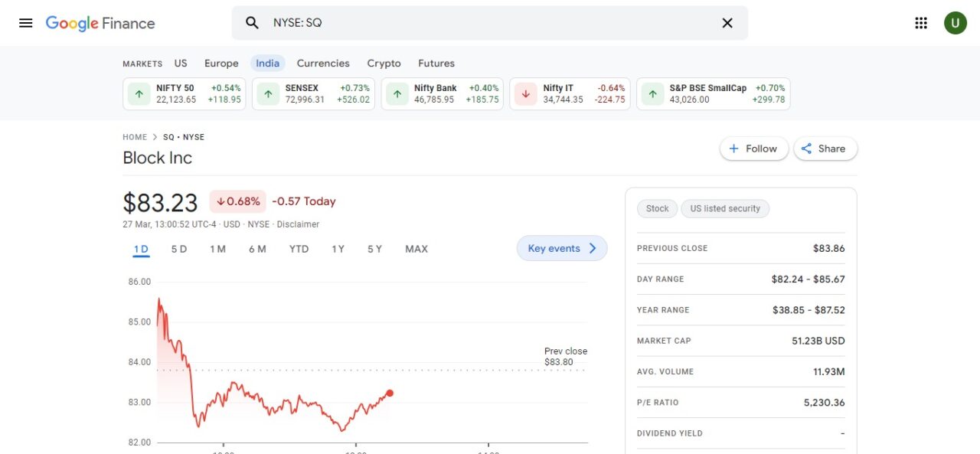Select the 6M chart range
The height and width of the screenshot is (454, 980).
click(257, 249)
